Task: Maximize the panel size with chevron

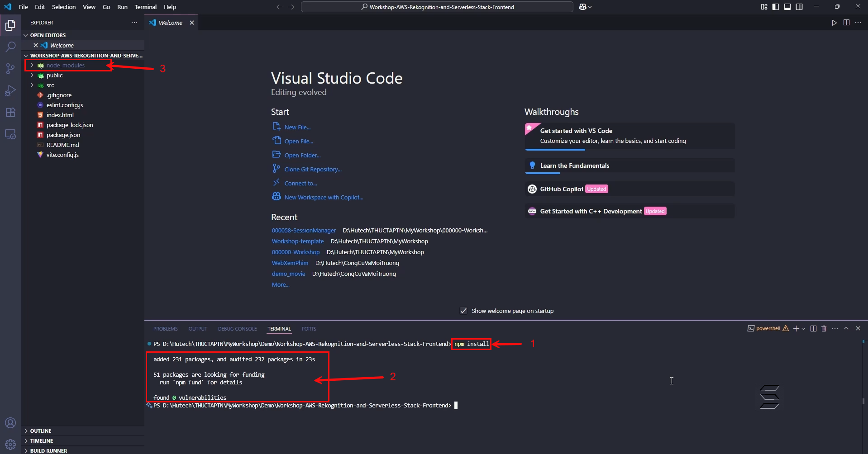Action: tap(846, 328)
